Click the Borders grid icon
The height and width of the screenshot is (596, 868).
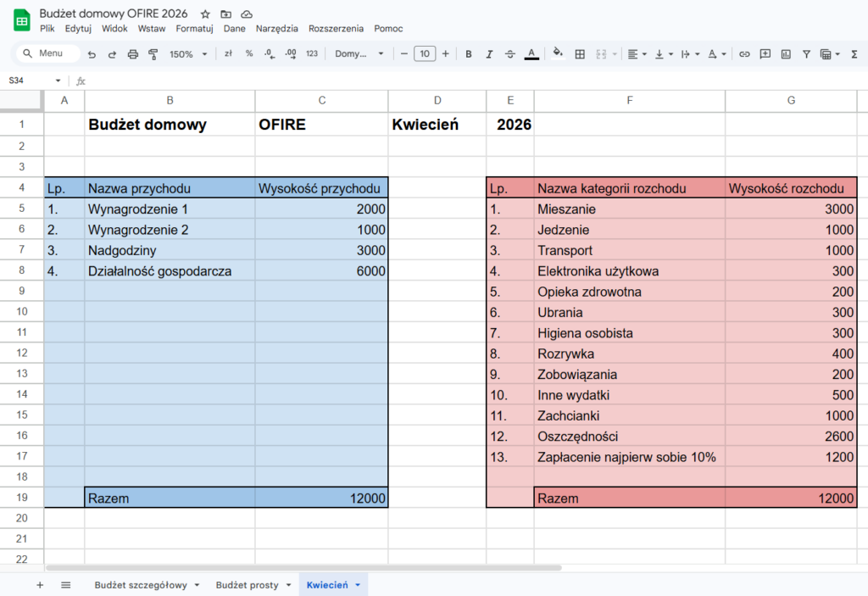point(580,54)
